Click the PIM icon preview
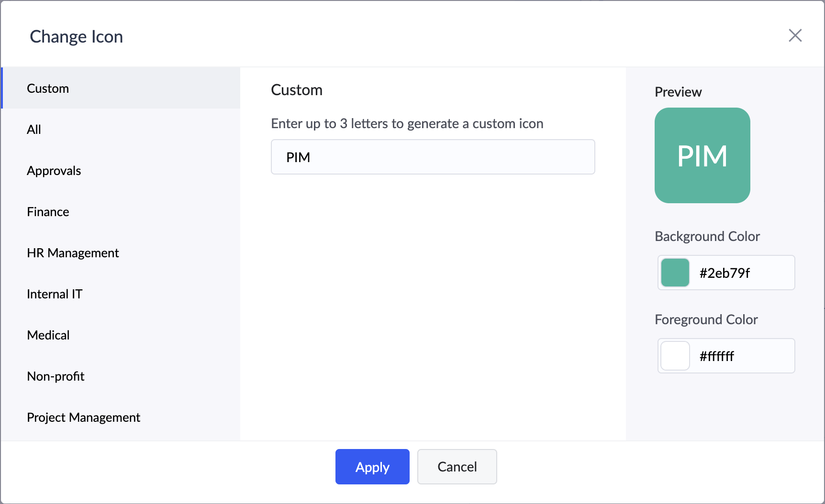 tap(702, 155)
